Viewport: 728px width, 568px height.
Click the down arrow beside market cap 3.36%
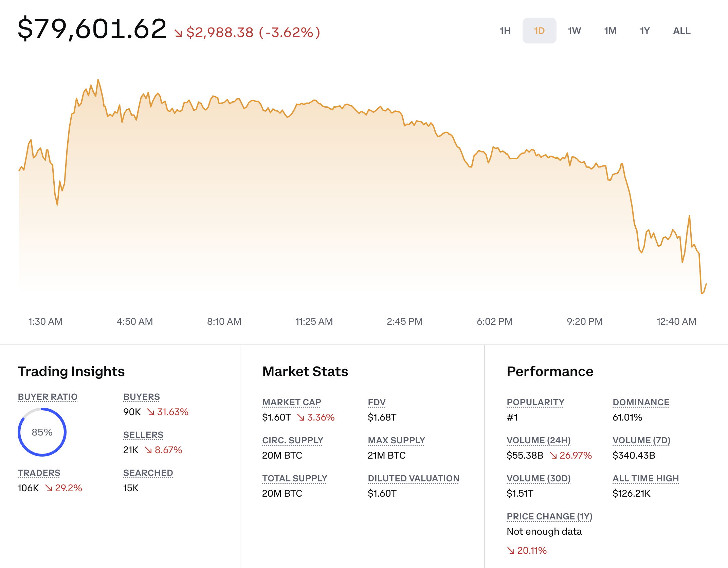click(301, 418)
